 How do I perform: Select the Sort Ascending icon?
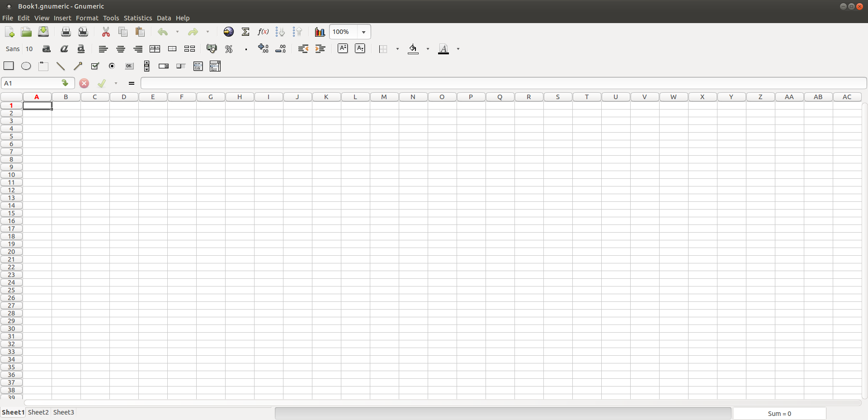click(280, 32)
